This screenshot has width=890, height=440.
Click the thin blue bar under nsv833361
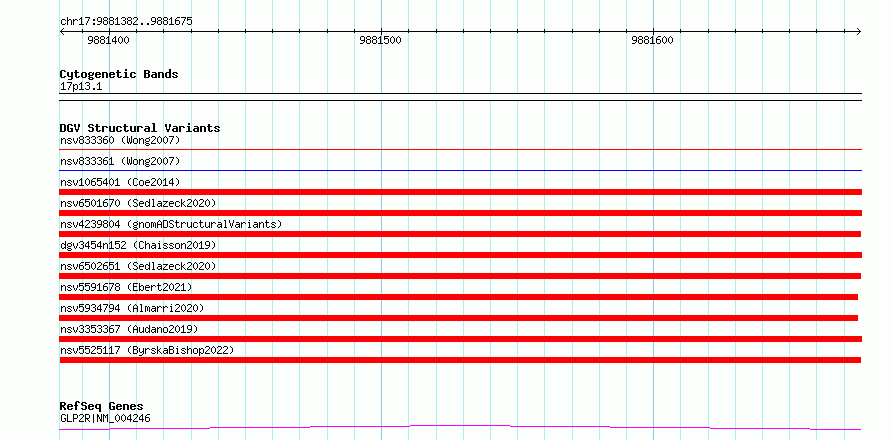(460, 170)
